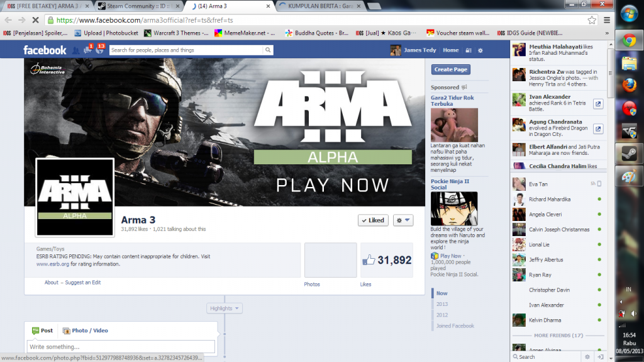Viewport: 644px width, 362px height.
Task: Show more bookmarks chevron
Action: [x=607, y=33]
